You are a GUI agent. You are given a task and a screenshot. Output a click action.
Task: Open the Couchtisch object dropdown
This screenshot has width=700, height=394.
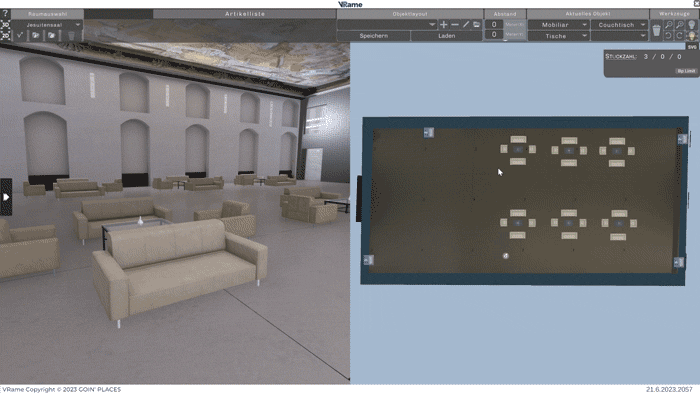pos(619,25)
